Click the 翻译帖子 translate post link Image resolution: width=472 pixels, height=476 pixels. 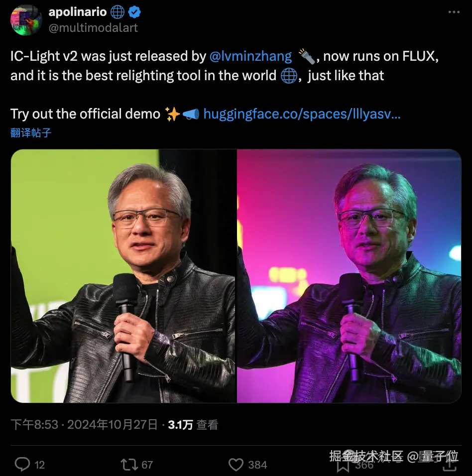pos(31,132)
